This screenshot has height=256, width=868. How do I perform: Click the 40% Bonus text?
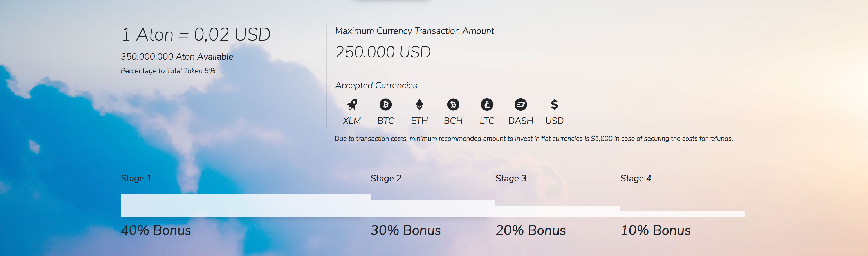pyautogui.click(x=156, y=230)
